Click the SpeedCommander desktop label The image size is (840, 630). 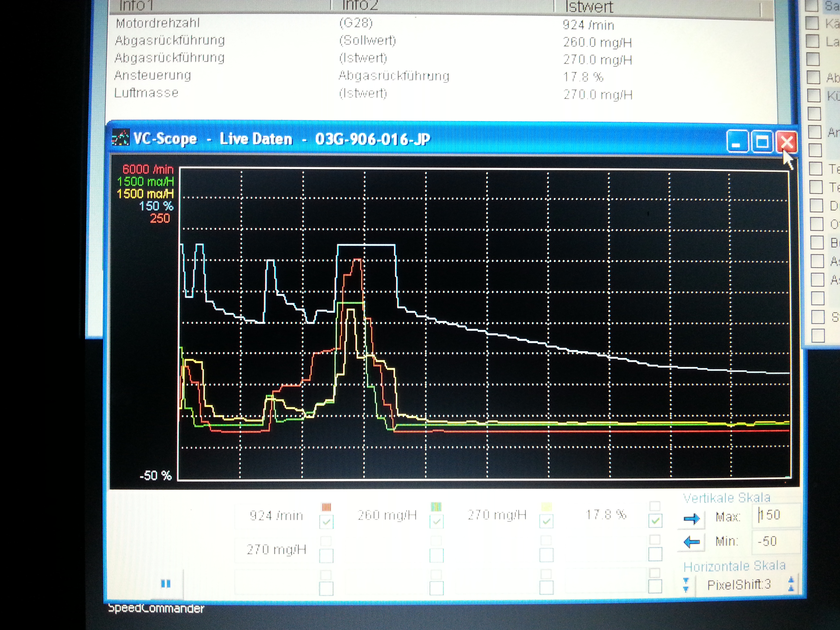click(x=156, y=609)
